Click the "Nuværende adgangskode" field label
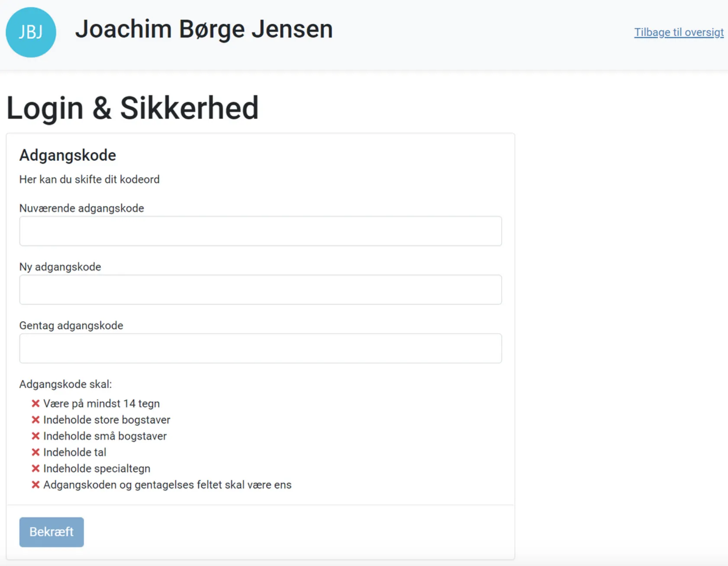728x566 pixels. pos(81,208)
